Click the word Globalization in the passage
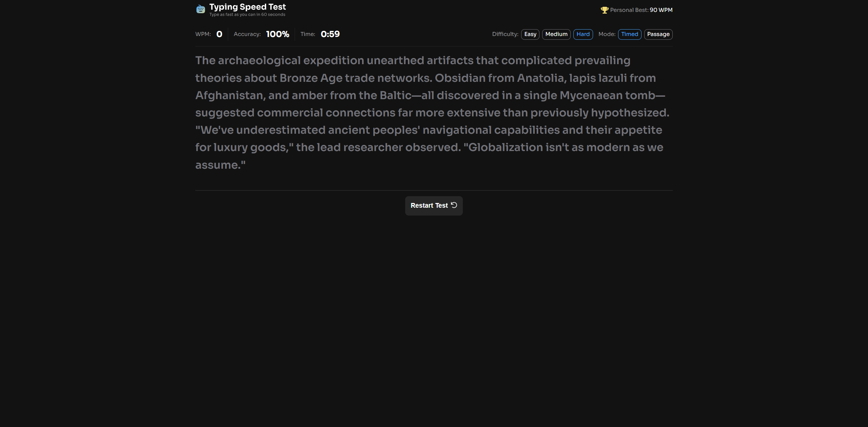The image size is (868, 427). [505, 147]
